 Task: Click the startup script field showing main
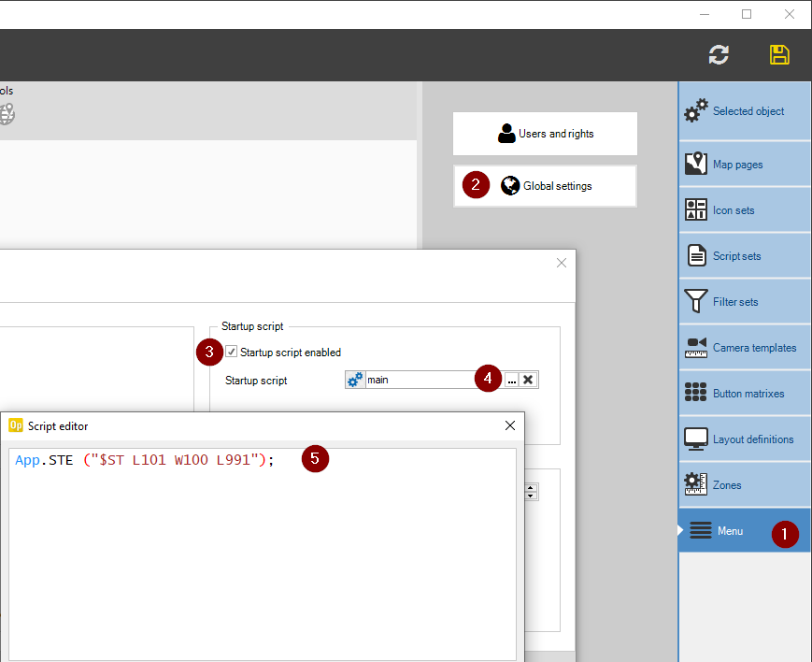[420, 380]
